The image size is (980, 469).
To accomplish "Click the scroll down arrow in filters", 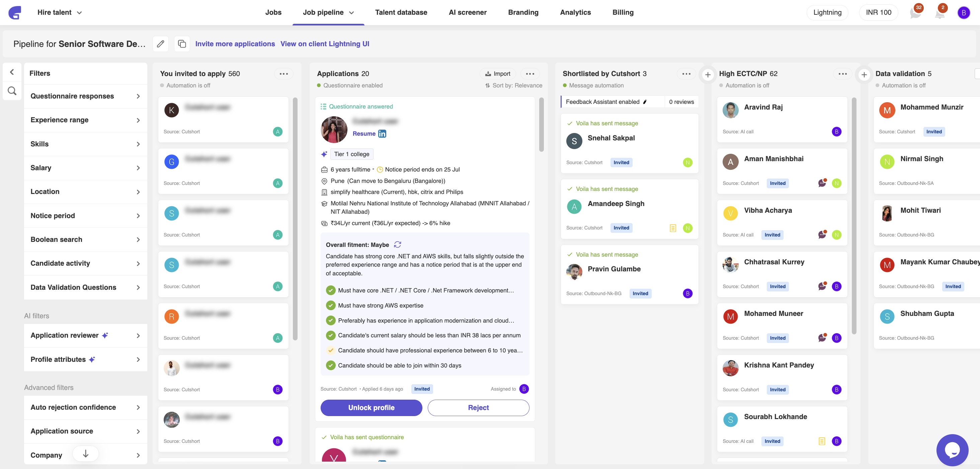I will (86, 453).
